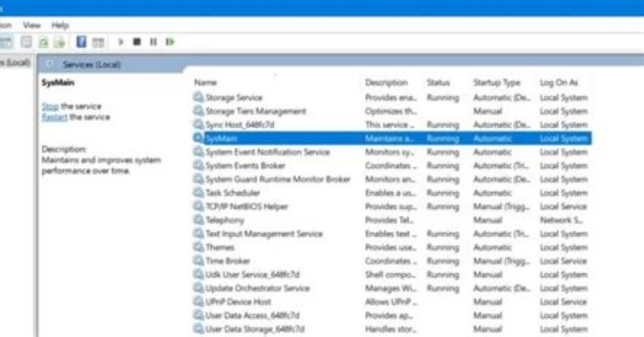Sort by the Status column header

[438, 83]
